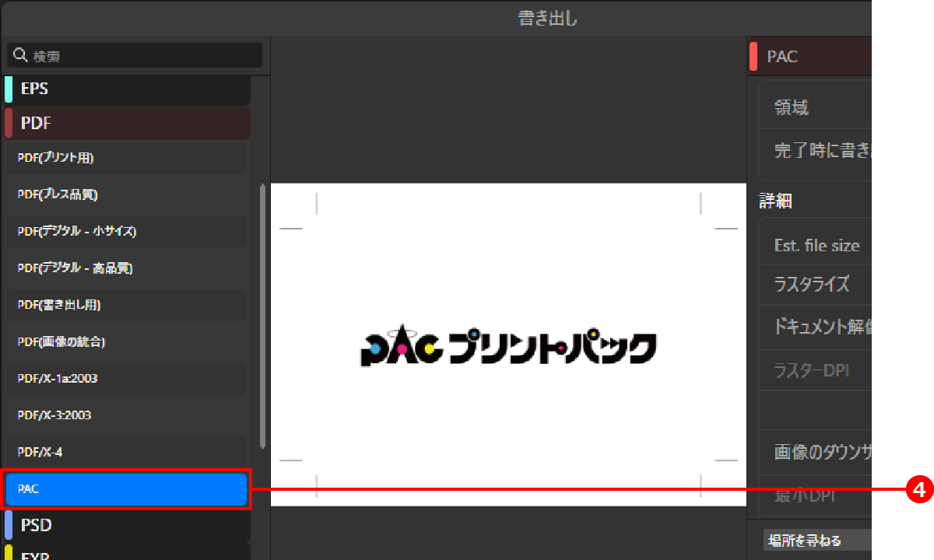Click the search magnifier icon

pos(20,56)
